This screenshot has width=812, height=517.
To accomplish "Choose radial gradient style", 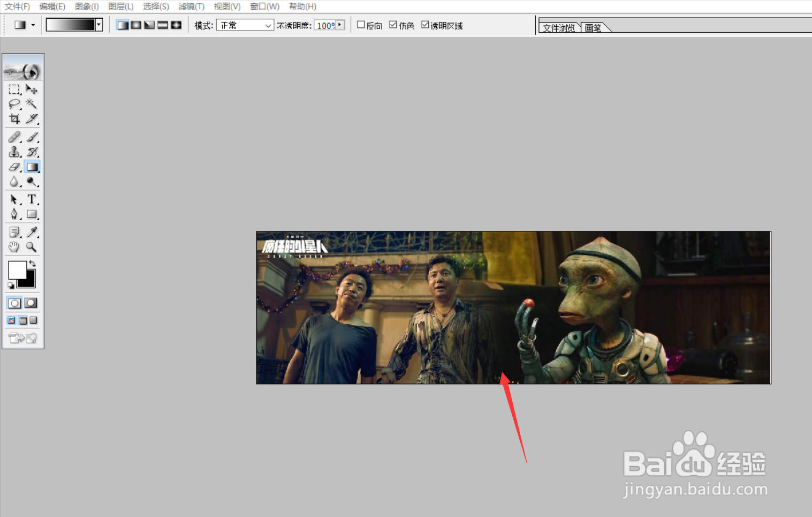I will (x=136, y=25).
